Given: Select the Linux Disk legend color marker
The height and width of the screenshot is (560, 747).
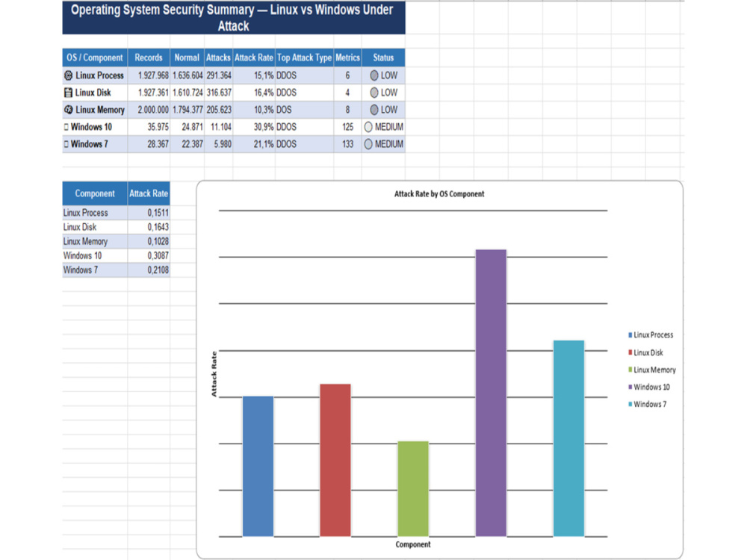Looking at the screenshot, I should click(630, 352).
